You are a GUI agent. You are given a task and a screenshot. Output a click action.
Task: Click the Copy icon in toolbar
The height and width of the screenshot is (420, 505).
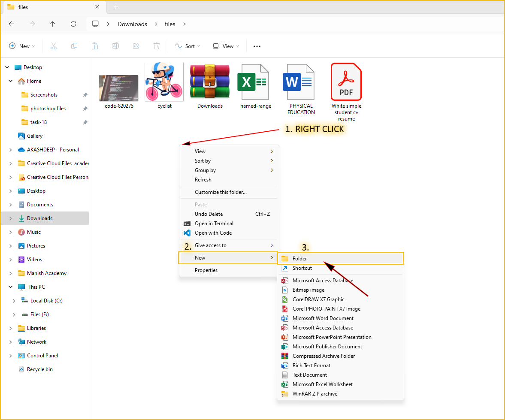click(x=74, y=46)
